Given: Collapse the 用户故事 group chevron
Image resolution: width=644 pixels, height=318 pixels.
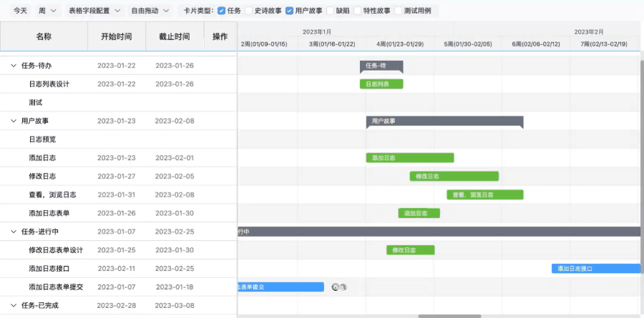Looking at the screenshot, I should (14, 121).
